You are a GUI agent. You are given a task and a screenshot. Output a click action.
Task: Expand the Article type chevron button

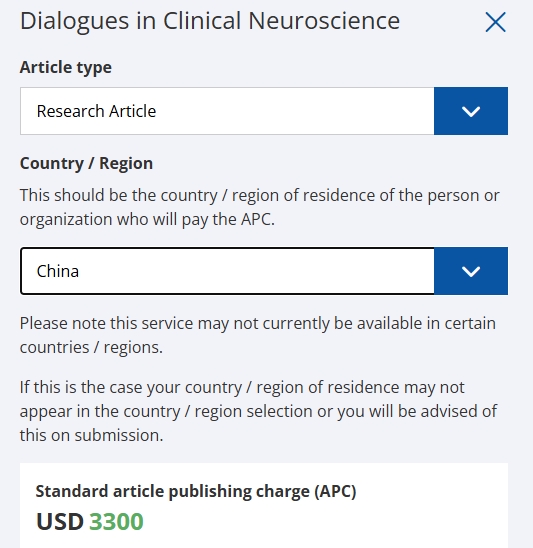tap(471, 111)
